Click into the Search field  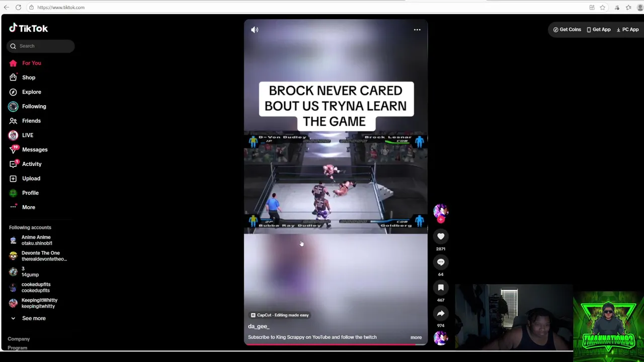pyautogui.click(x=41, y=46)
